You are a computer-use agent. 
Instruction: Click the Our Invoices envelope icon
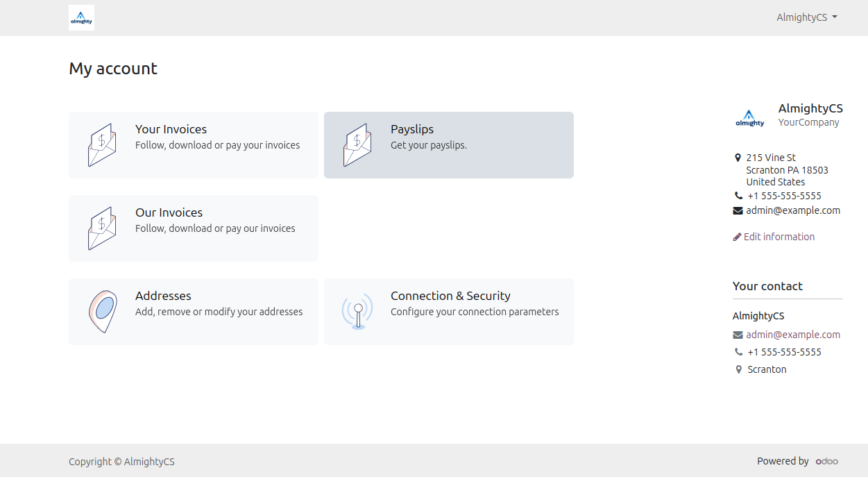pyautogui.click(x=102, y=228)
